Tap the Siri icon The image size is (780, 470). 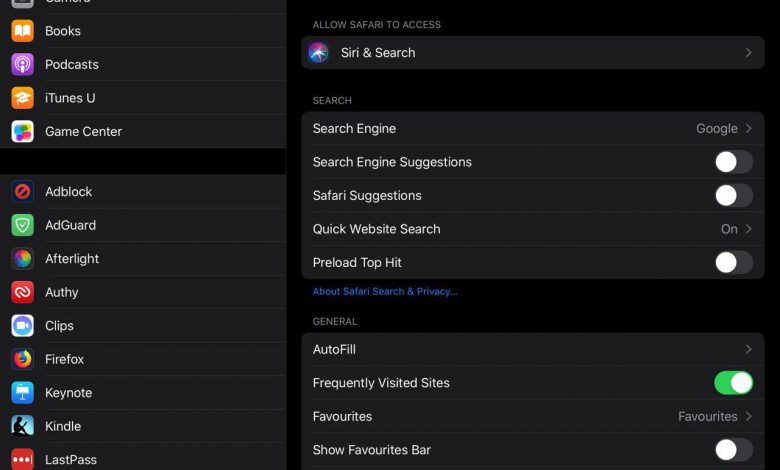pyautogui.click(x=319, y=53)
